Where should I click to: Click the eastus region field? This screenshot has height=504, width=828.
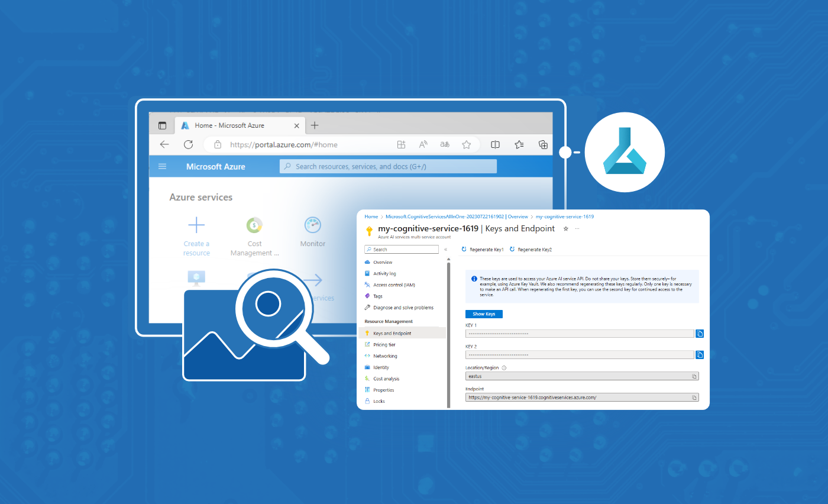pos(582,376)
